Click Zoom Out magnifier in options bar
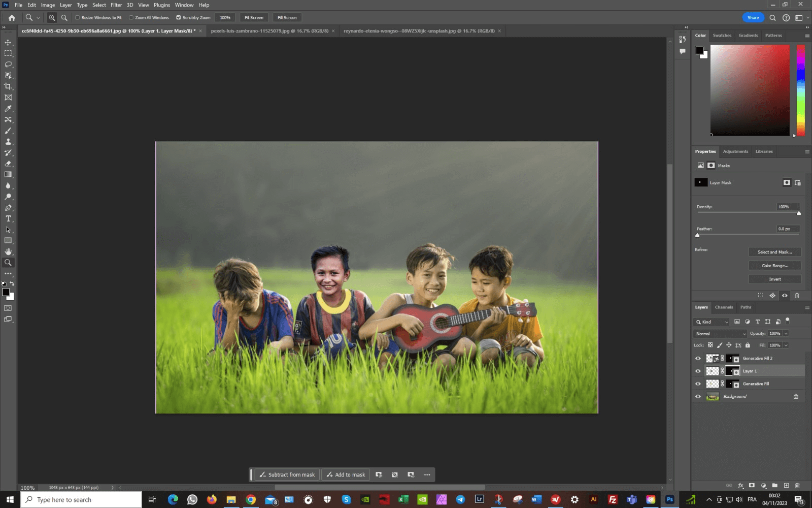The image size is (812, 508). pyautogui.click(x=64, y=18)
